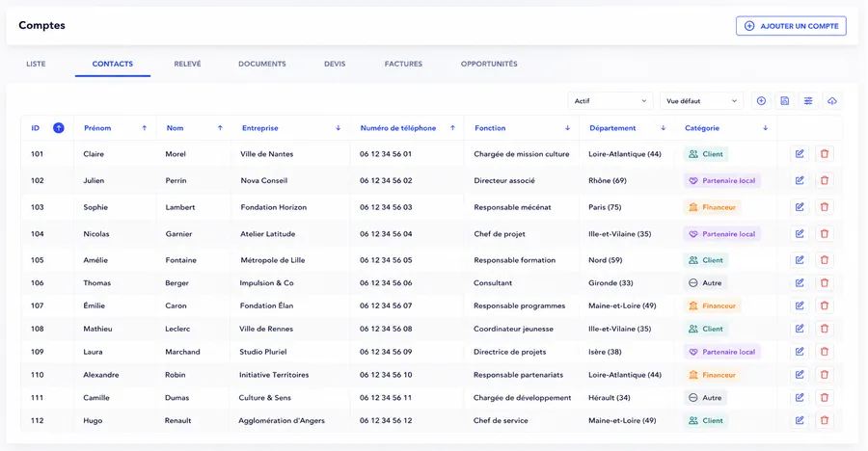The width and height of the screenshot is (868, 451).
Task: Delete the Sophie Lambert contact
Action: 825,207
